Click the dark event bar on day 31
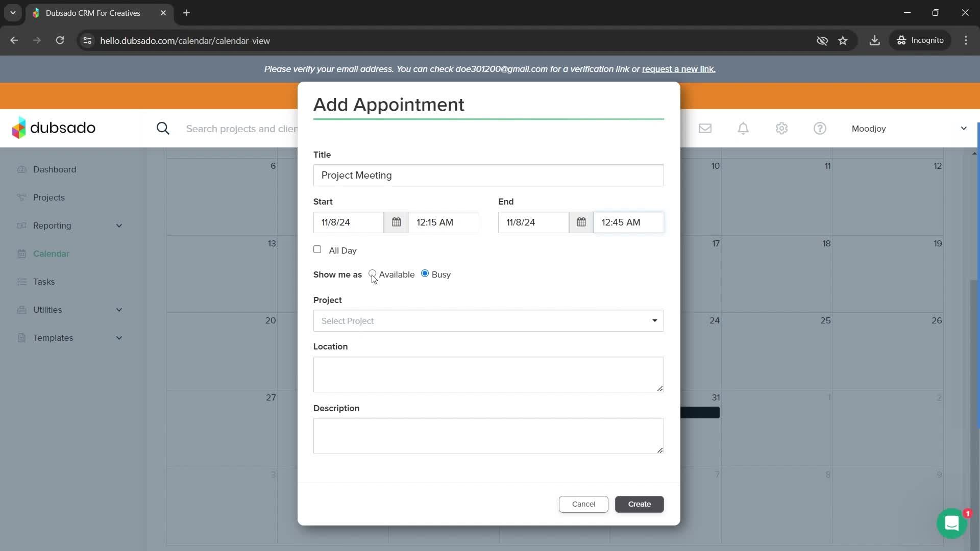 (700, 412)
